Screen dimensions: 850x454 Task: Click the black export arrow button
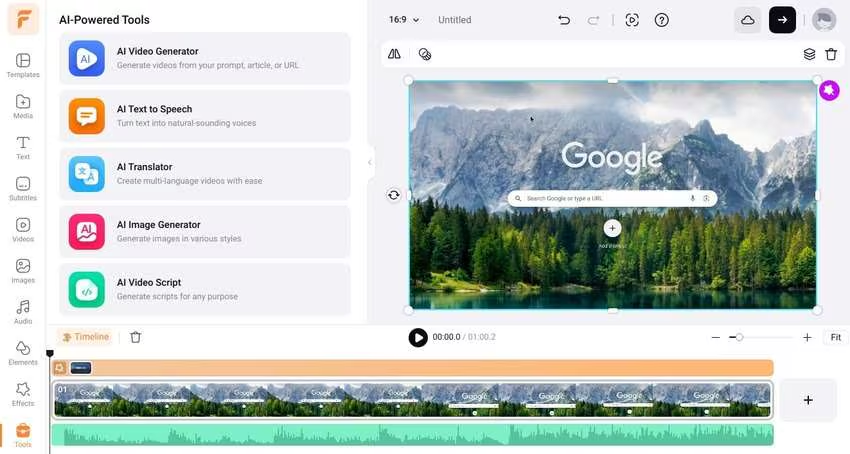point(782,20)
